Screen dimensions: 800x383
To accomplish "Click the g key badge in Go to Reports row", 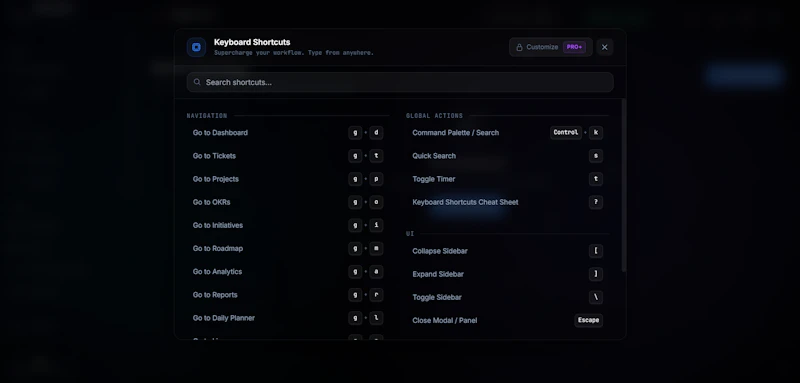I will point(355,295).
